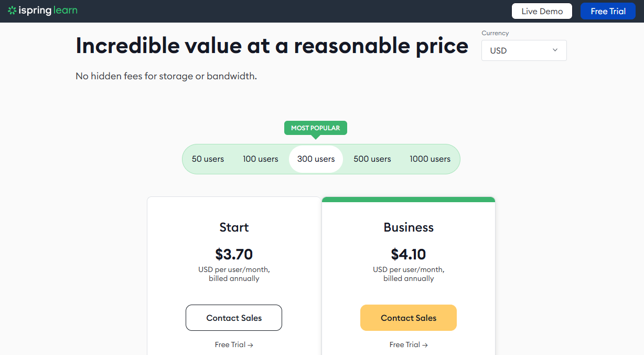Click the arrow next to Business Free Trial
This screenshot has width=644, height=355.
pyautogui.click(x=425, y=345)
